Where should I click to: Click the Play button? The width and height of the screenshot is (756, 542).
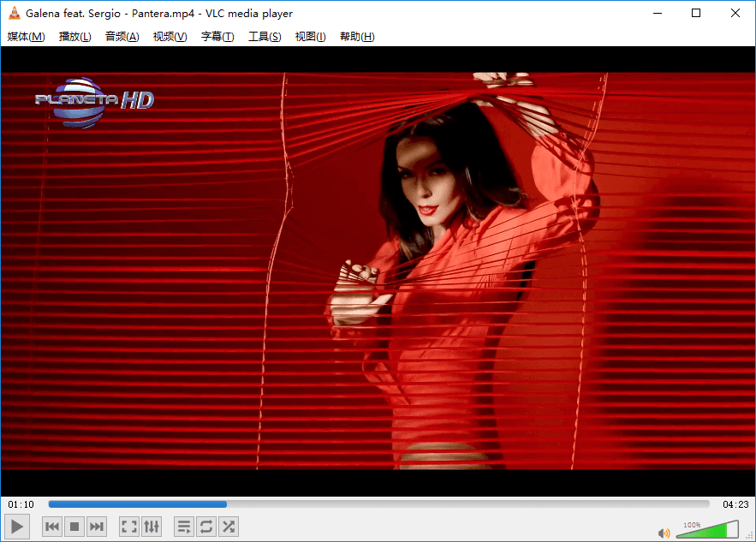coord(17,527)
